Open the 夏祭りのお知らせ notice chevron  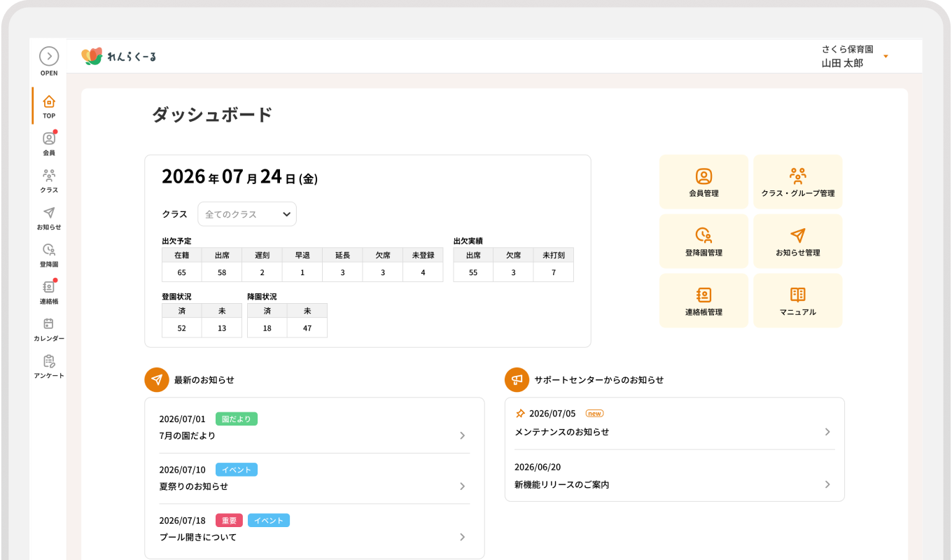point(462,486)
